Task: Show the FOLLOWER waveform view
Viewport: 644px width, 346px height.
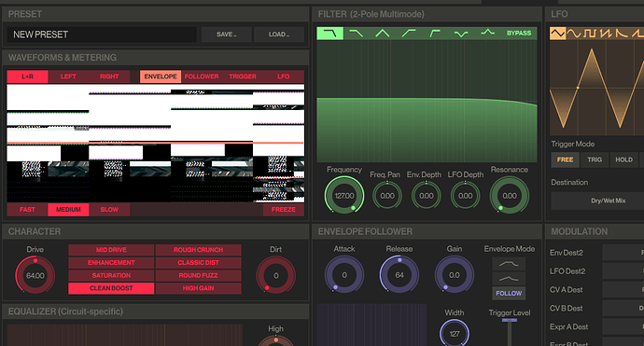Action: pyautogui.click(x=202, y=76)
